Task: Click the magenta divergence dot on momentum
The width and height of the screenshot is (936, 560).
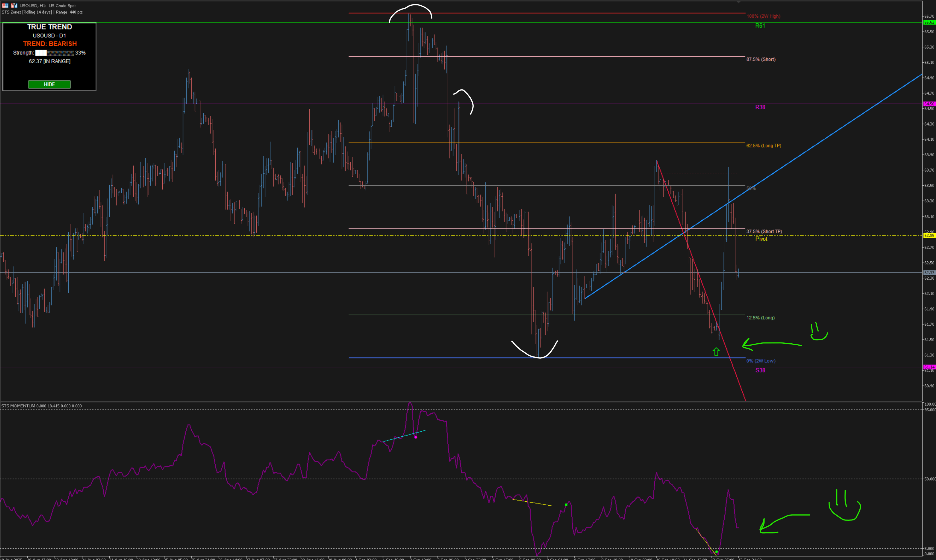Action: tap(416, 437)
